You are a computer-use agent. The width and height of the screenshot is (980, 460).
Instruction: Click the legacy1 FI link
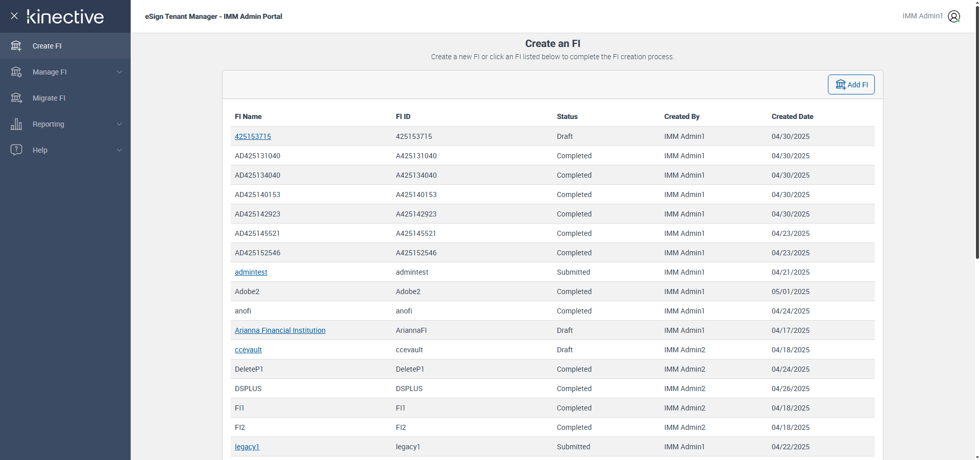(247, 447)
